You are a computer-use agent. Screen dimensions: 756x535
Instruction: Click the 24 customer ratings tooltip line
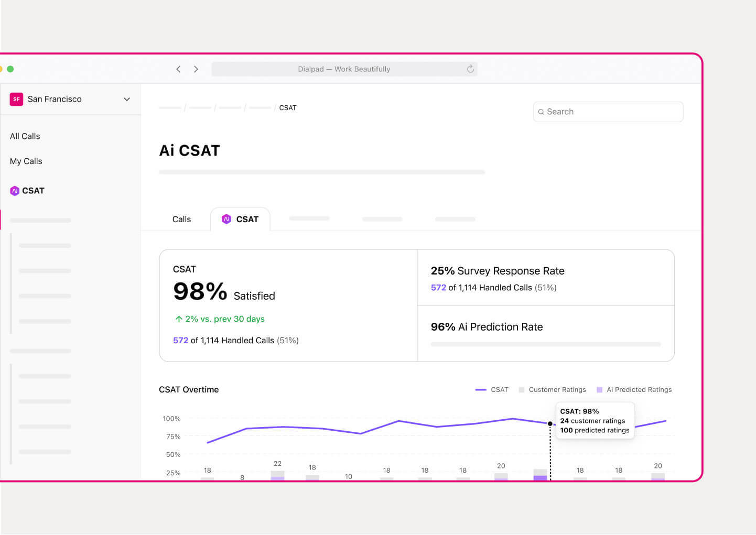[592, 421]
